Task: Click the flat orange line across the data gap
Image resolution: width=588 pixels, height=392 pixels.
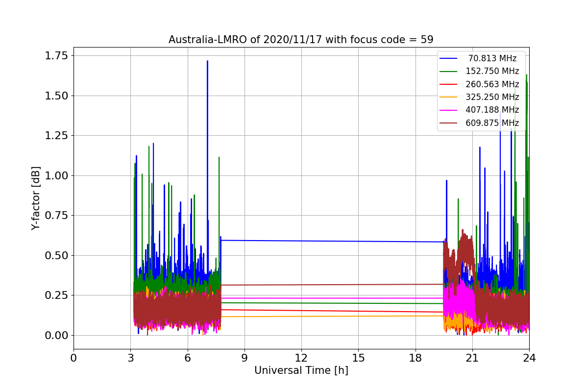Action: pos(332,316)
